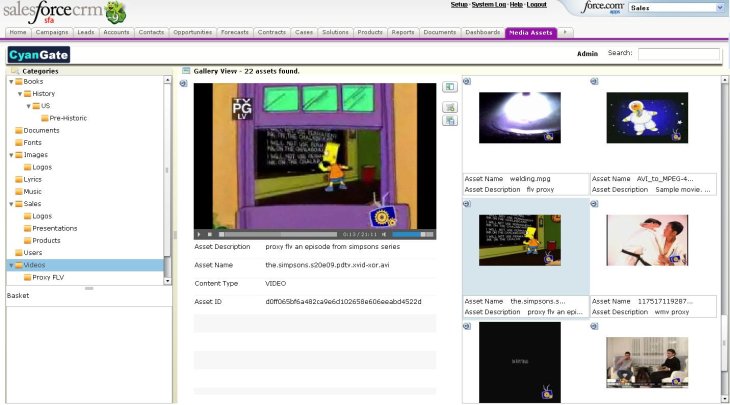This screenshot has height=405, width=730.
Task: Click the System Log link
Action: tap(489, 5)
